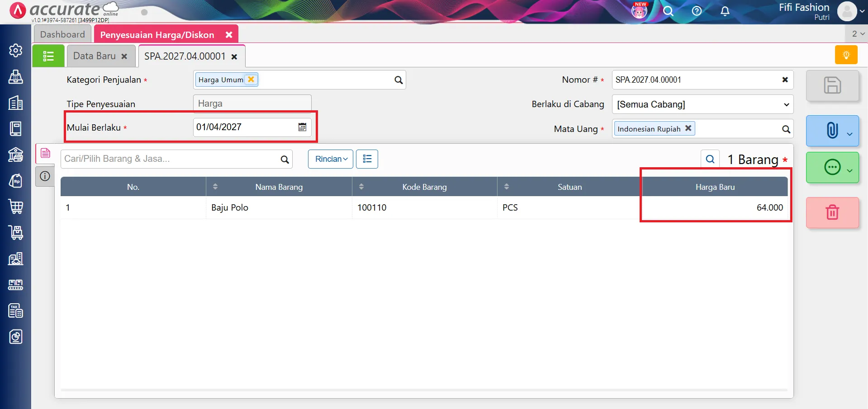Open the Rincian dropdown
868x409 pixels.
tap(331, 159)
